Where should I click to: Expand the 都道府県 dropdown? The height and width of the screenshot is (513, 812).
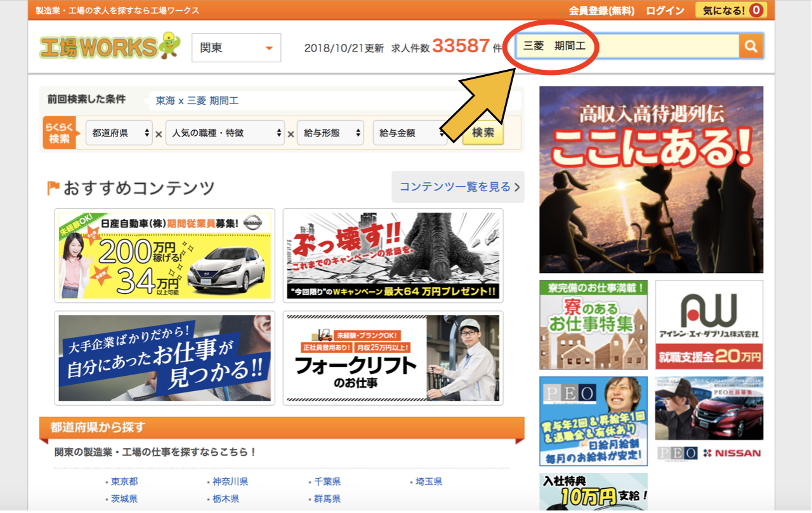(119, 133)
